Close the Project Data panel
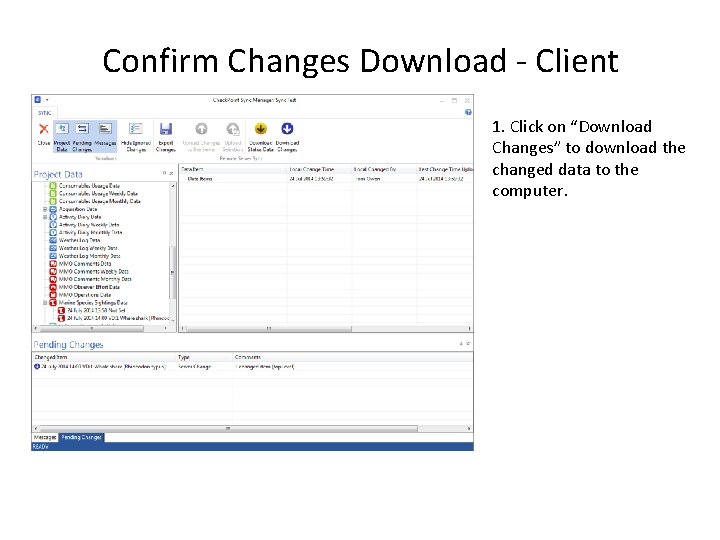The image size is (720, 540). (x=171, y=173)
